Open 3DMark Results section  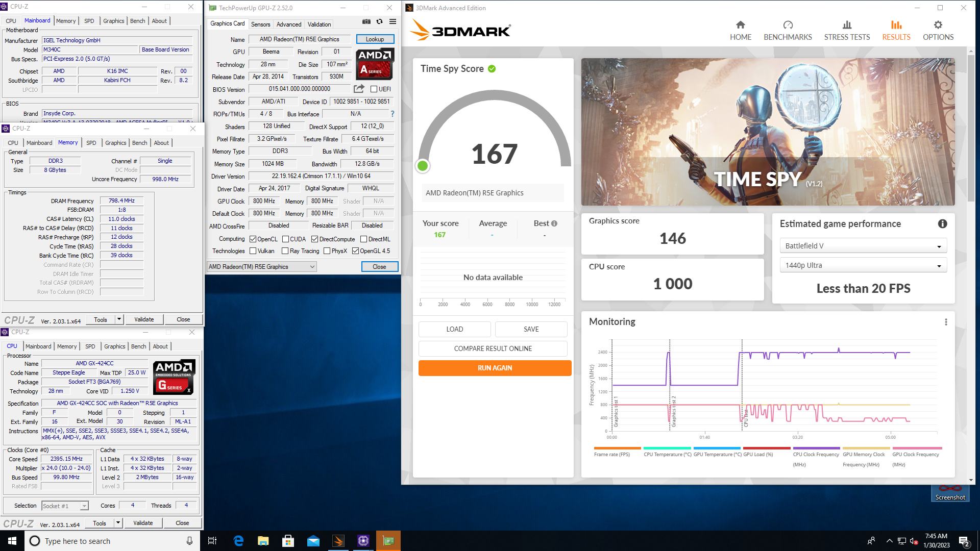click(x=896, y=31)
